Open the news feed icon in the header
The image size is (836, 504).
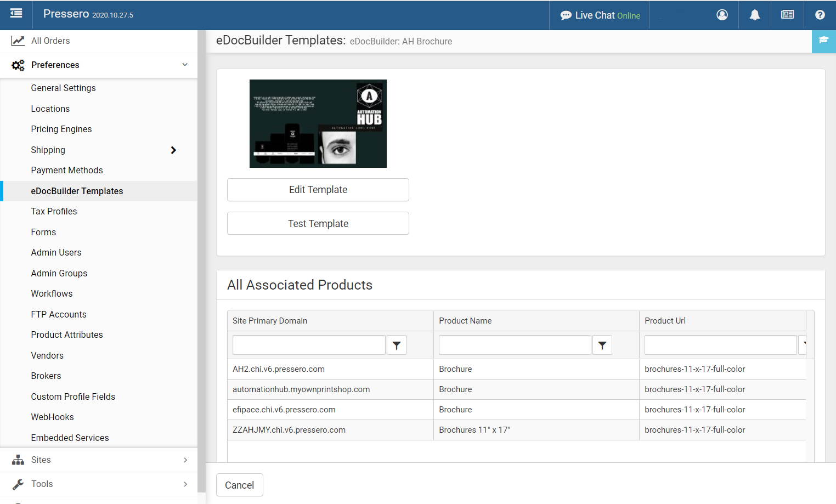[x=787, y=15]
